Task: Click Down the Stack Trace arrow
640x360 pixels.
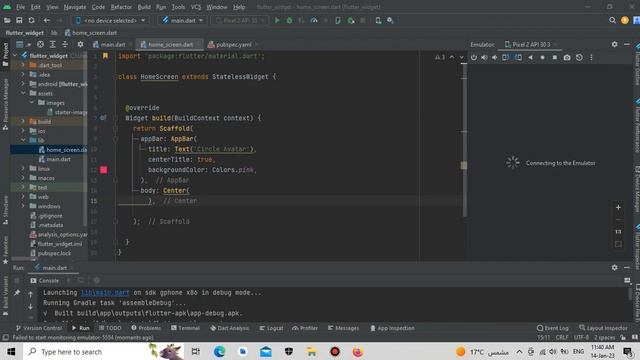Action: 31,306
